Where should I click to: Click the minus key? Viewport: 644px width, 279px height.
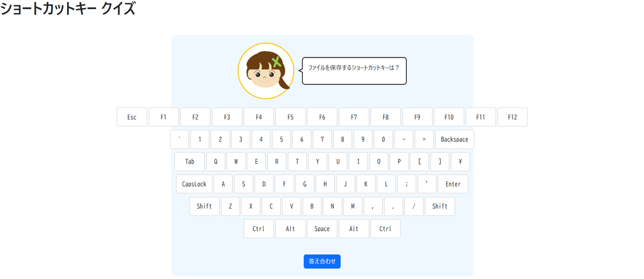pos(404,139)
